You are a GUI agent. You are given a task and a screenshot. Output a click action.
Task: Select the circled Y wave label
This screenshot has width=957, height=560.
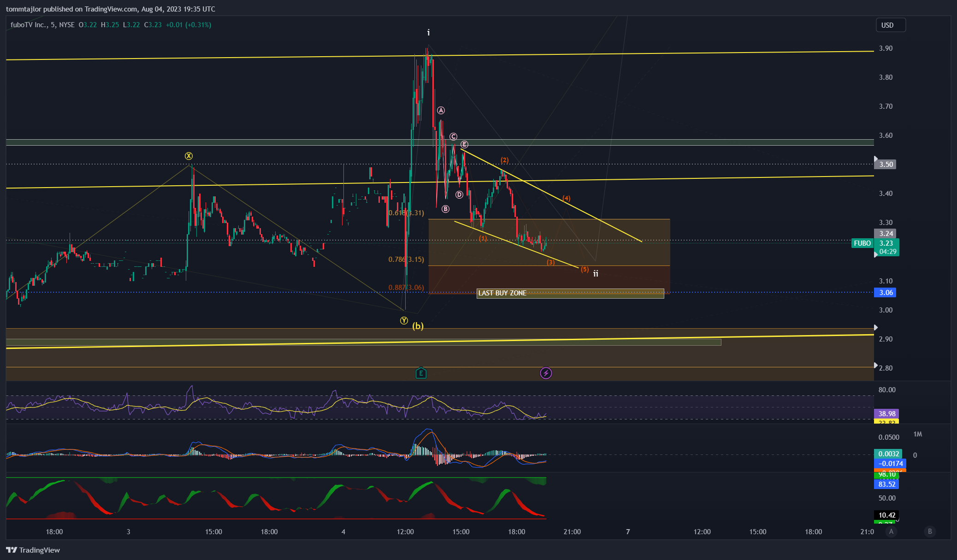click(404, 320)
